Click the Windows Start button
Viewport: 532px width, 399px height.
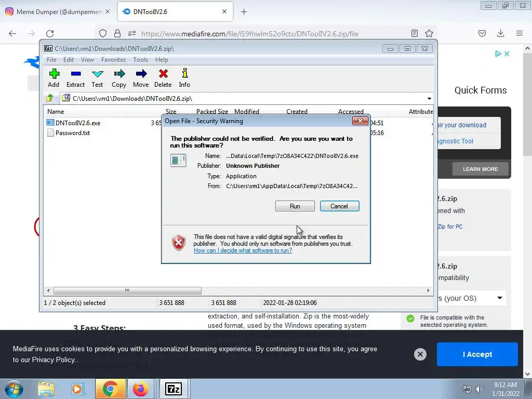click(x=14, y=389)
